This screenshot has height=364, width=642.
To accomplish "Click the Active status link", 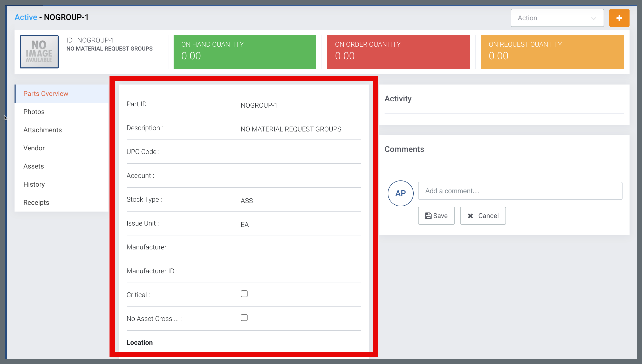I will 26,17.
